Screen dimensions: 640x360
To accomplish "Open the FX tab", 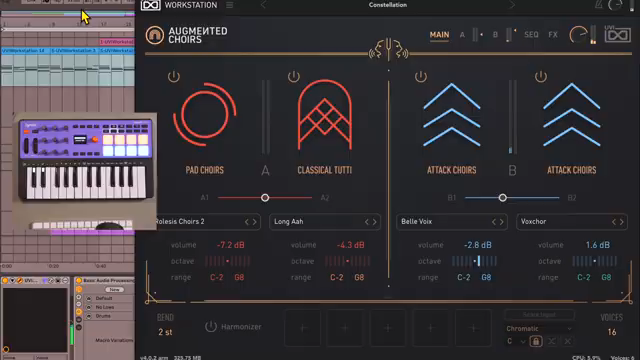I will coord(553,35).
